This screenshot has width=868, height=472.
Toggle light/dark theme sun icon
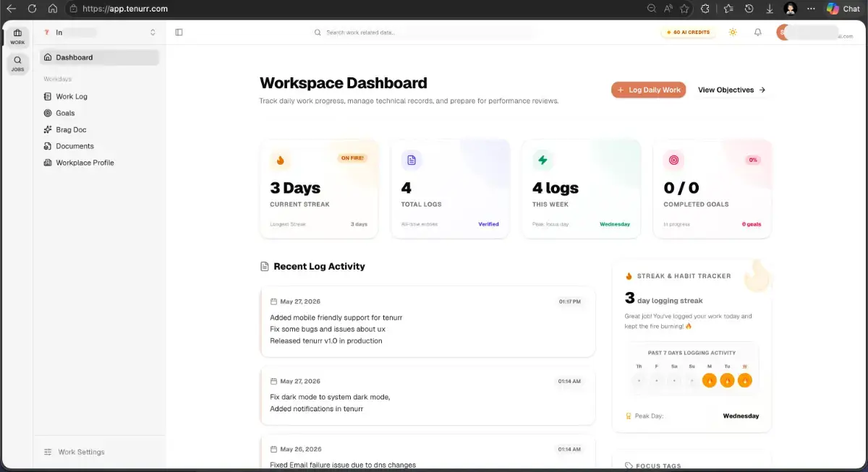pyautogui.click(x=733, y=33)
